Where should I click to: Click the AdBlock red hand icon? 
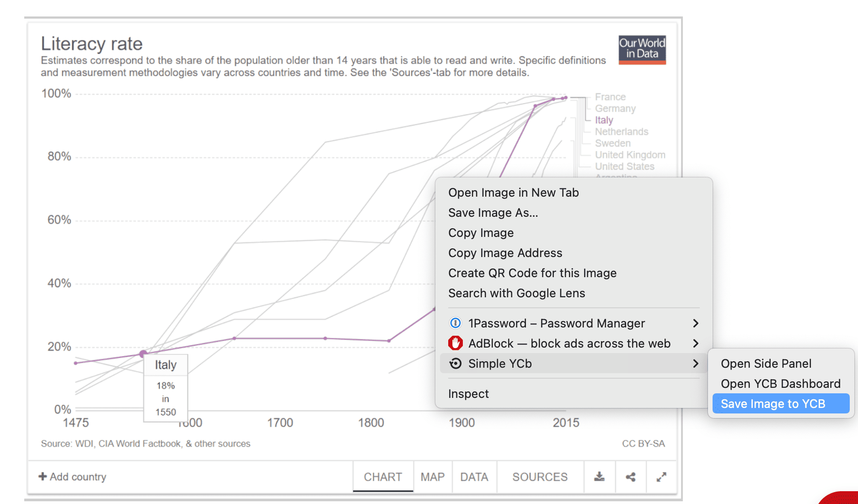click(456, 343)
